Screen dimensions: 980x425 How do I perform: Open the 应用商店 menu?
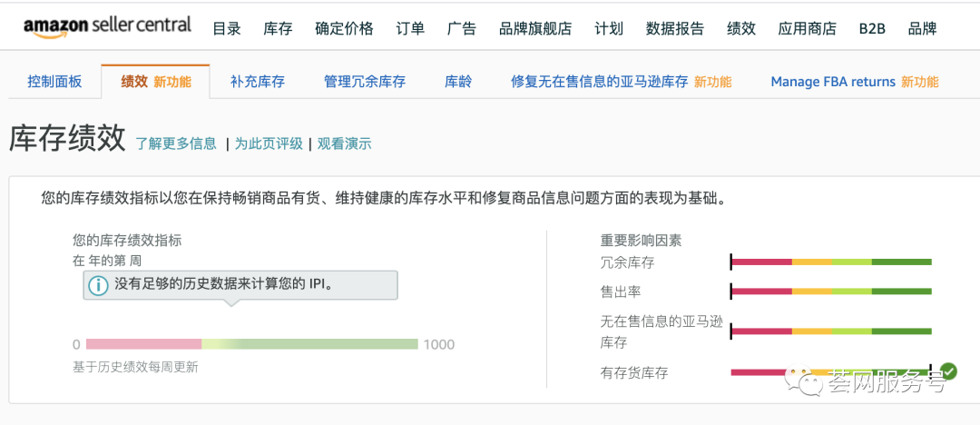[x=808, y=28]
